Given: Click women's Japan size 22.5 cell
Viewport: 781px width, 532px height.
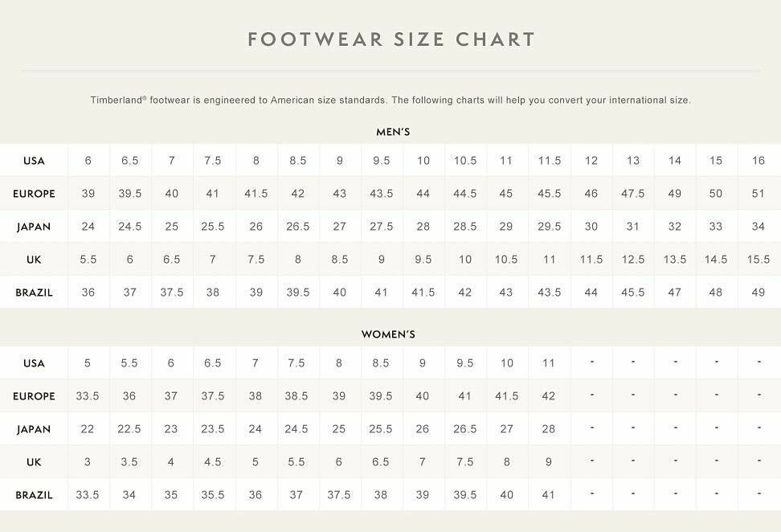Looking at the screenshot, I should tap(129, 429).
